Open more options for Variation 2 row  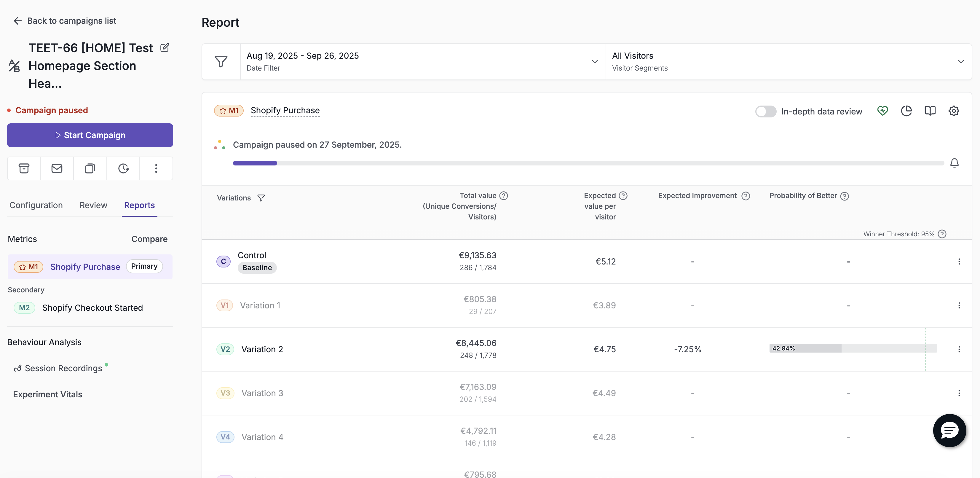click(959, 349)
